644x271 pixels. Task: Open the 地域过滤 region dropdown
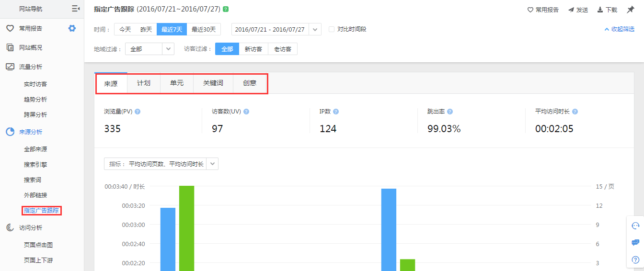click(168, 49)
